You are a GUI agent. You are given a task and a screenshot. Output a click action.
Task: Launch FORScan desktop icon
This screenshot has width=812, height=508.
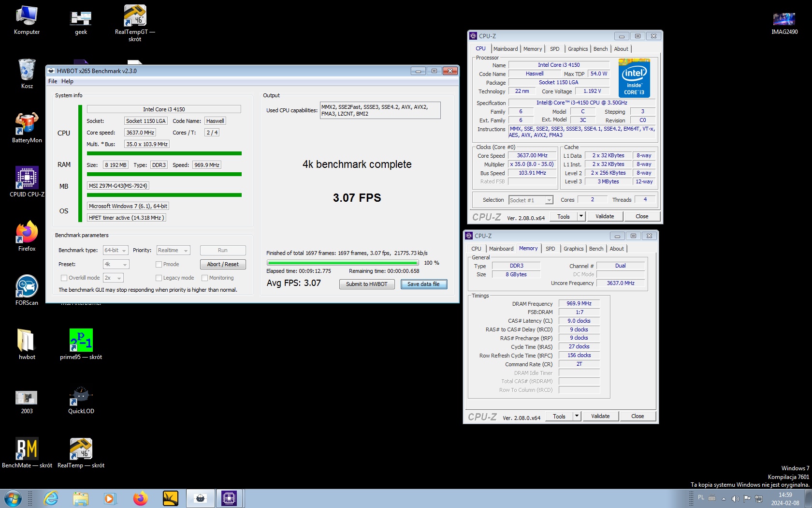(27, 290)
